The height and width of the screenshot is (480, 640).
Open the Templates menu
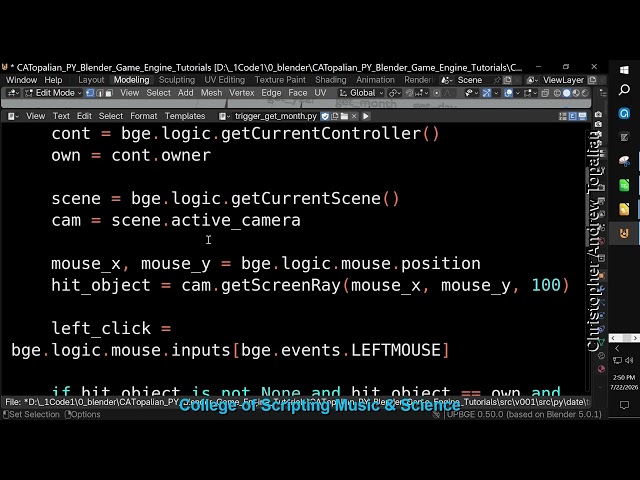185,116
